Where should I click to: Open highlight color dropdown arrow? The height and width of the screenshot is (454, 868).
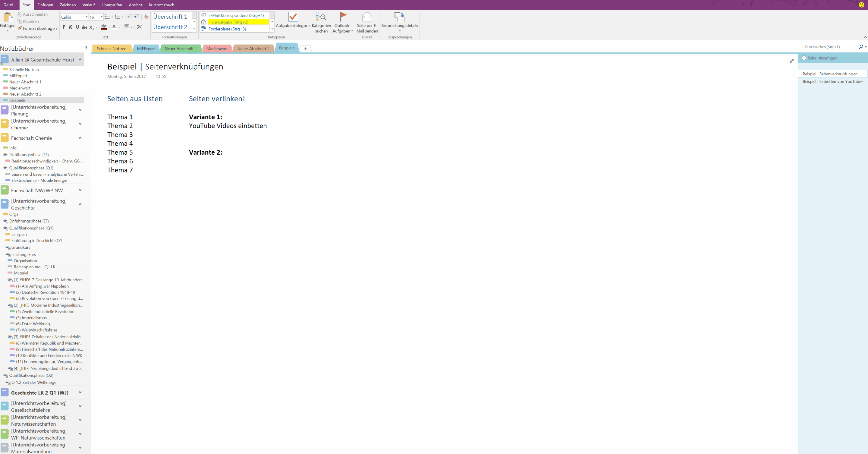(x=109, y=27)
